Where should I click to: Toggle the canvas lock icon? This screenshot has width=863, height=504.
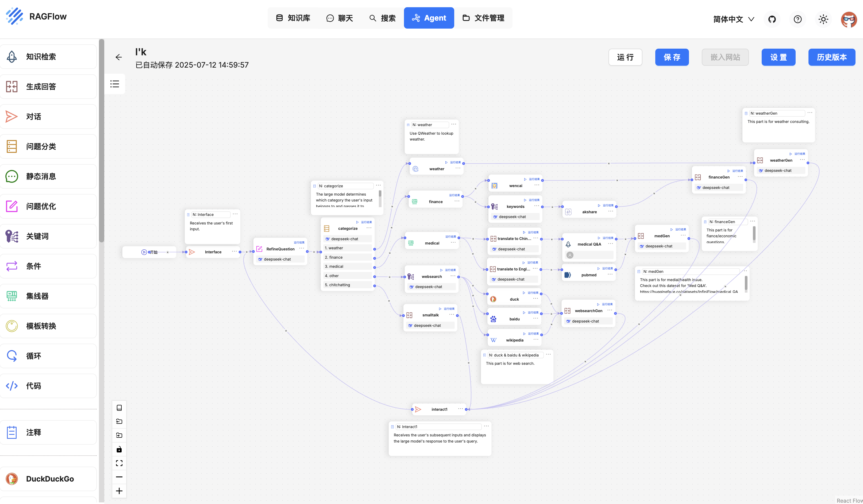tap(119, 449)
